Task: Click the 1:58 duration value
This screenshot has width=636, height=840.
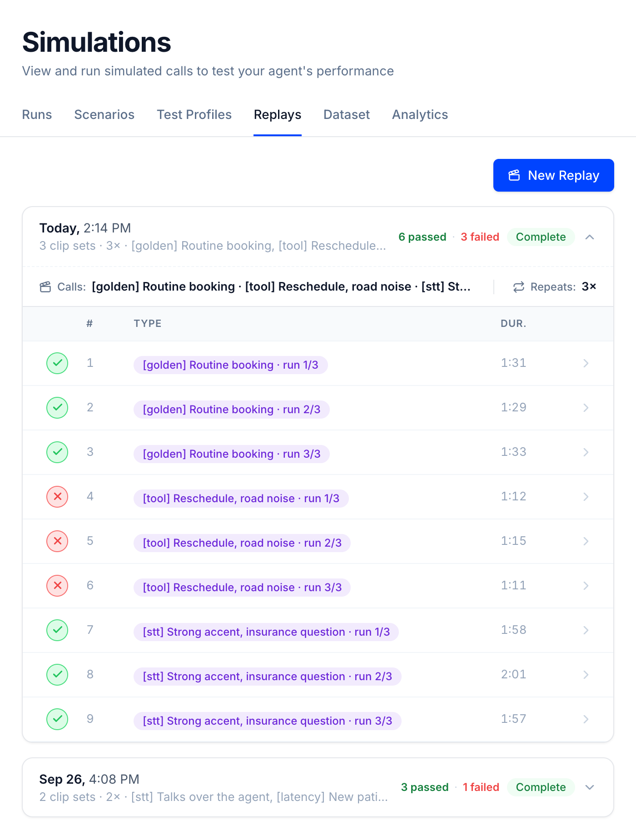Action: [513, 630]
